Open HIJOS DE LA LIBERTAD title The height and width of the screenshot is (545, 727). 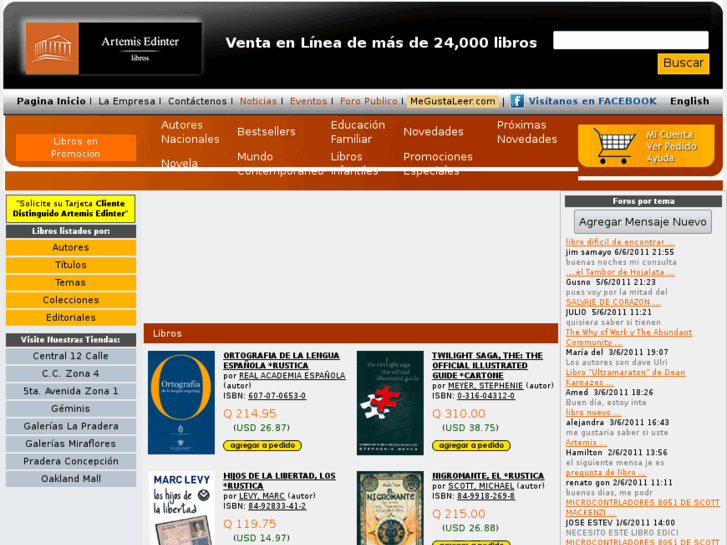pyautogui.click(x=279, y=481)
